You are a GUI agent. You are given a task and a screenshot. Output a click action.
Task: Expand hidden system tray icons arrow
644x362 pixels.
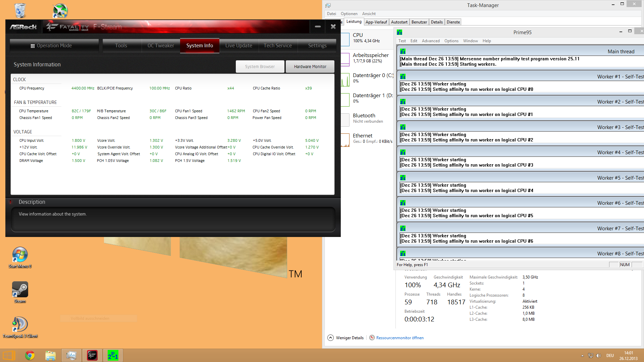582,356
